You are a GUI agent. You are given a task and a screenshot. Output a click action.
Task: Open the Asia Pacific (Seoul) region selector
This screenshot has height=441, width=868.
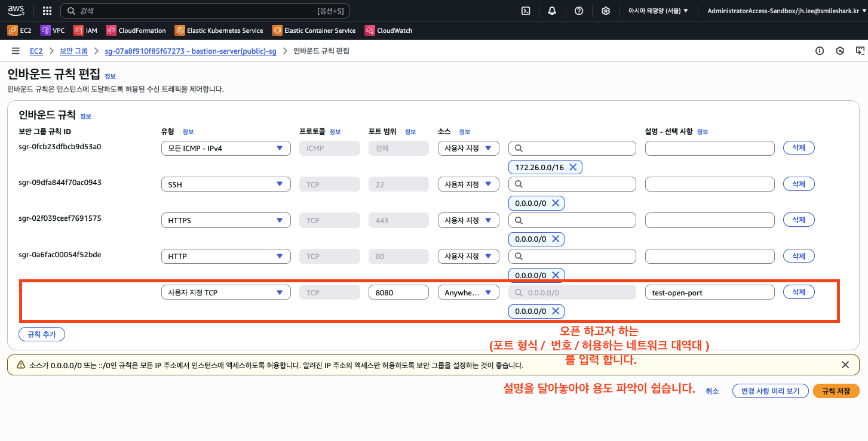pyautogui.click(x=658, y=11)
